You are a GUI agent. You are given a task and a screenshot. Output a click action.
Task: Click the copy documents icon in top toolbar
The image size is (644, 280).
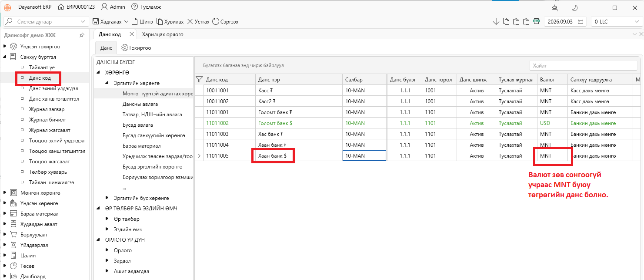coord(506,21)
